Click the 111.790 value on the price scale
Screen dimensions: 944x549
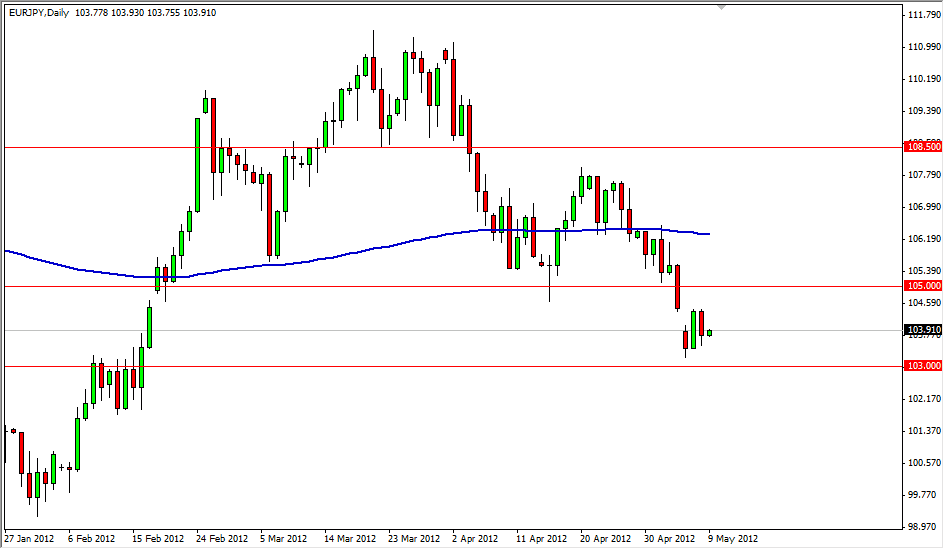pyautogui.click(x=921, y=15)
